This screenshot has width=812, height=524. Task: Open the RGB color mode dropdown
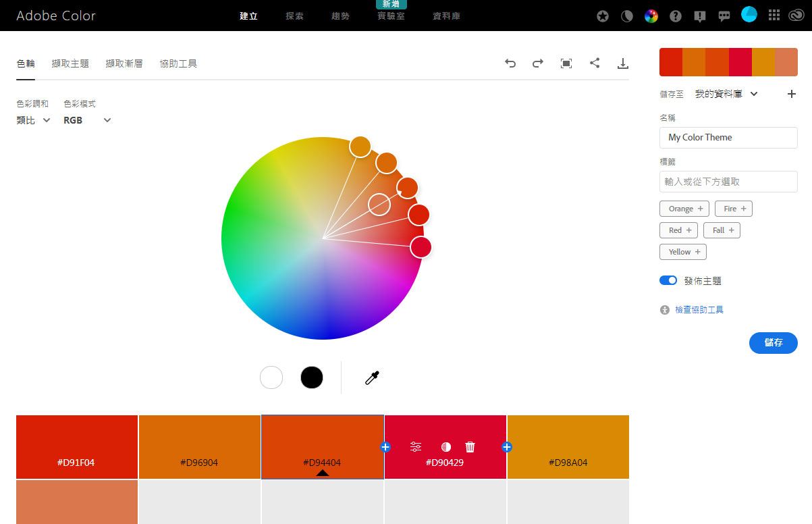pos(86,120)
